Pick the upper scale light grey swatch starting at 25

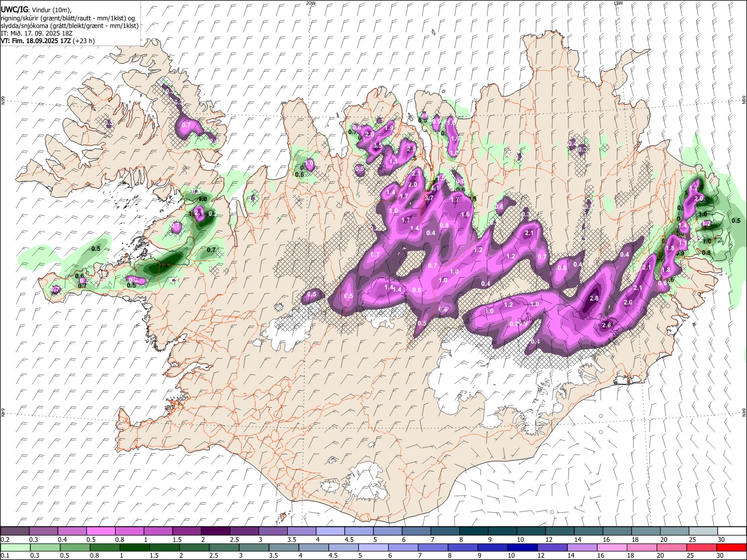coord(703,531)
